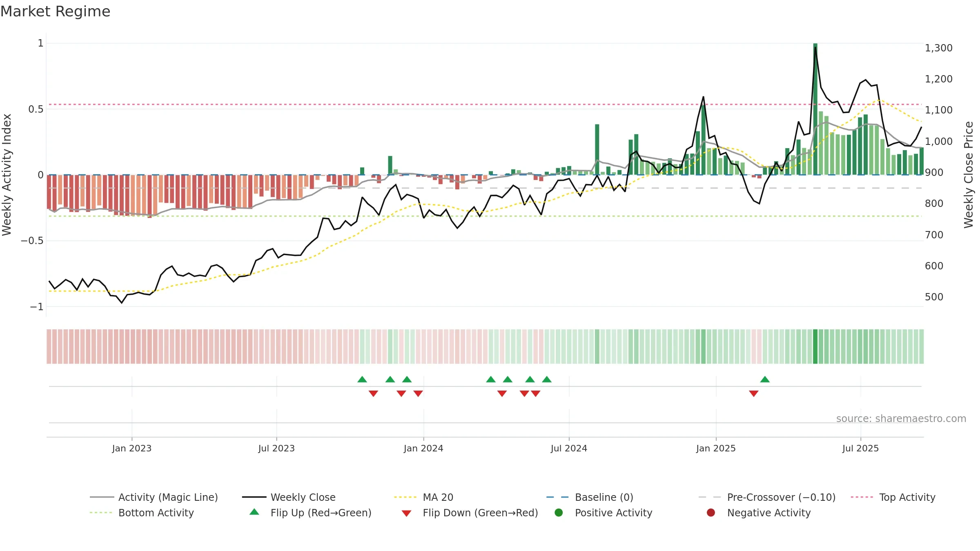Screen dimensions: 980x551
Task: Click the tallest green activity bar at 1
Action: 815,109
